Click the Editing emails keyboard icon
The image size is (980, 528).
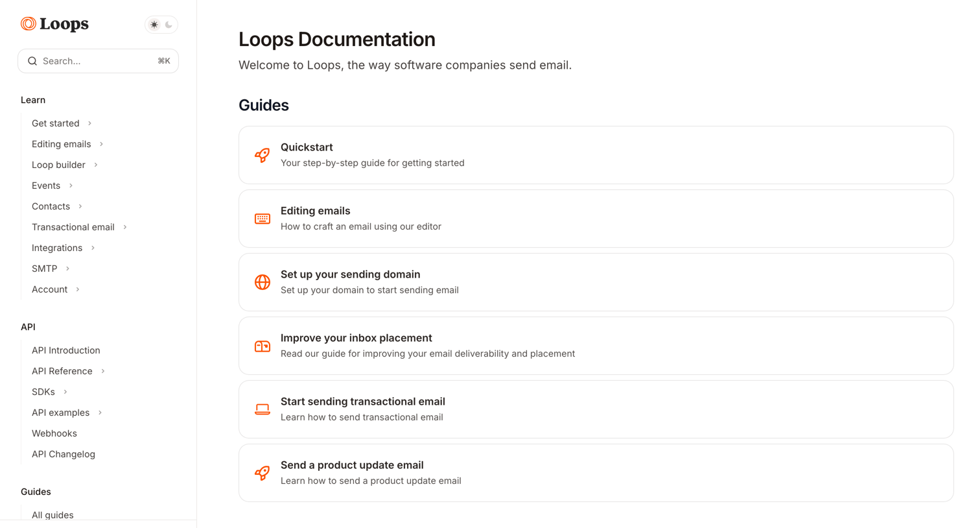262,219
